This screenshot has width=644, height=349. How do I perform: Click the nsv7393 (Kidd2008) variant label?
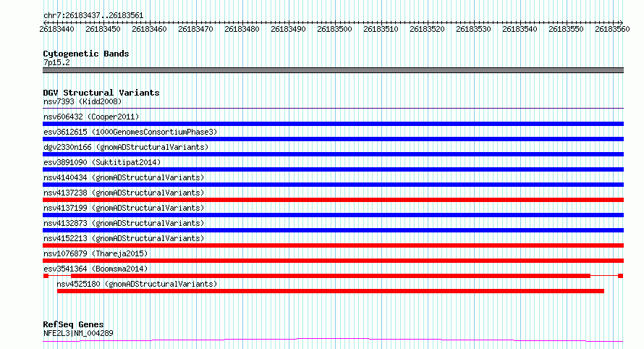tap(82, 101)
